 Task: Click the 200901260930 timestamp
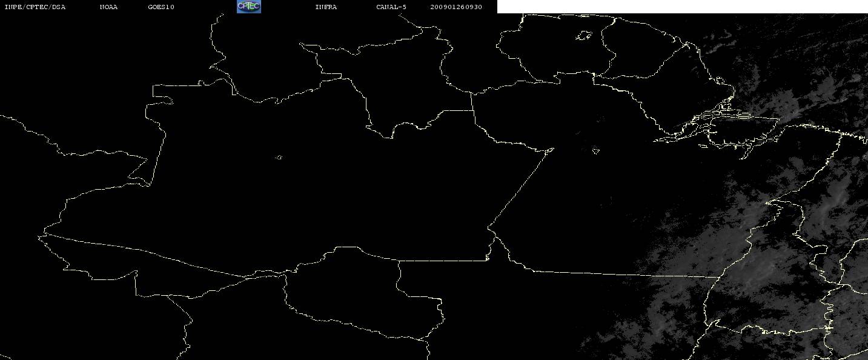(x=456, y=7)
